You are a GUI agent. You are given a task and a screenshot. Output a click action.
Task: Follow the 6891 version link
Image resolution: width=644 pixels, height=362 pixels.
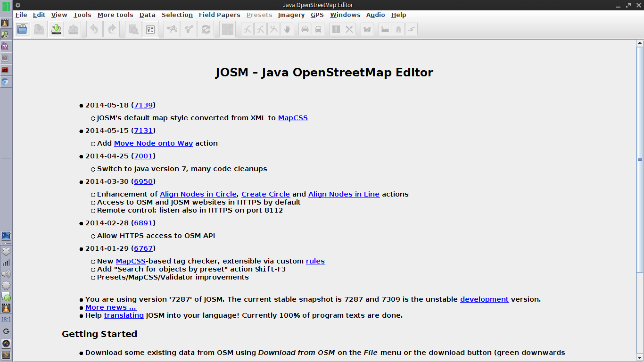point(143,223)
